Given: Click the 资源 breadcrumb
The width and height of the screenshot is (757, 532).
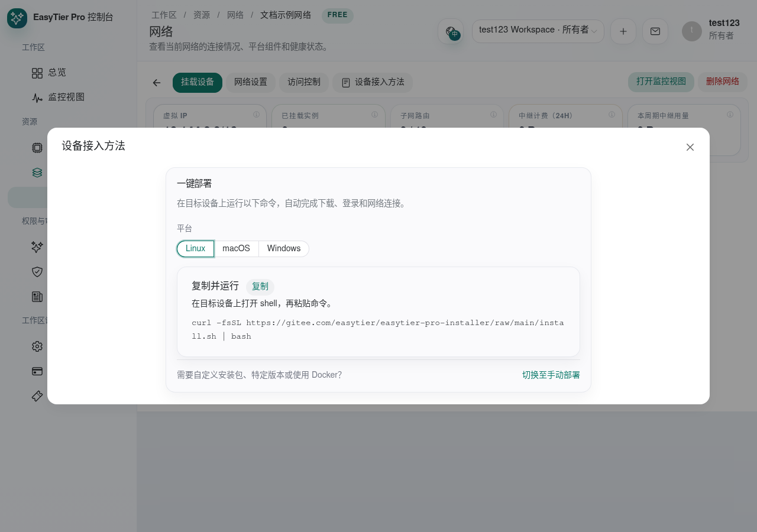Looking at the screenshot, I should coord(202,15).
